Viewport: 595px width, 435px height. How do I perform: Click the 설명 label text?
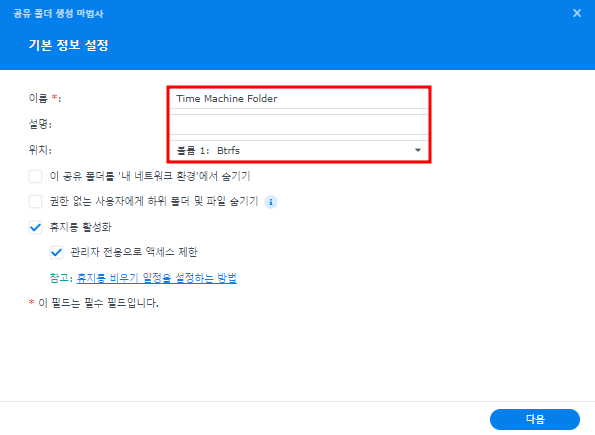tap(40, 124)
